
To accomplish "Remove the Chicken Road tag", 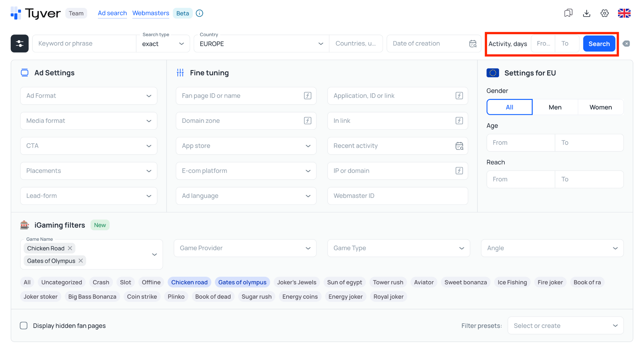I will pos(70,248).
